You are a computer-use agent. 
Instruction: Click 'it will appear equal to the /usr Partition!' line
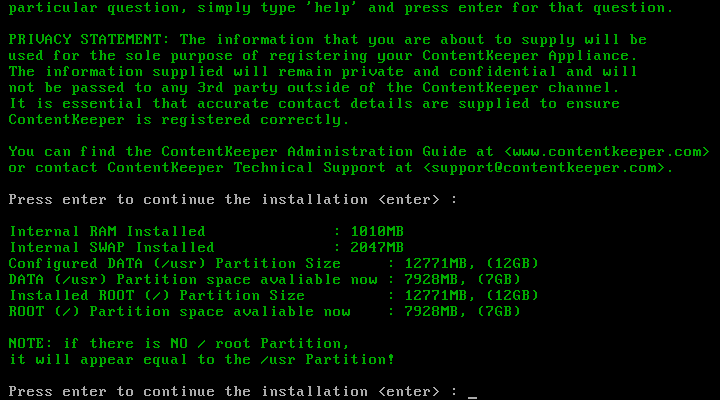point(202,360)
